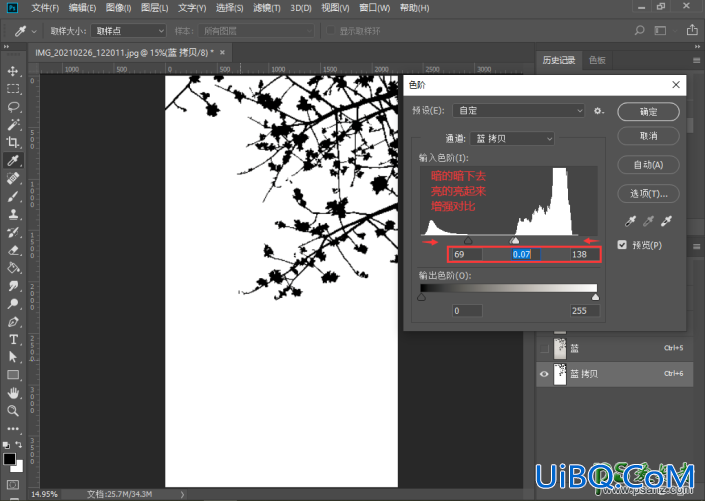Select the Magic Wand tool

click(13, 125)
